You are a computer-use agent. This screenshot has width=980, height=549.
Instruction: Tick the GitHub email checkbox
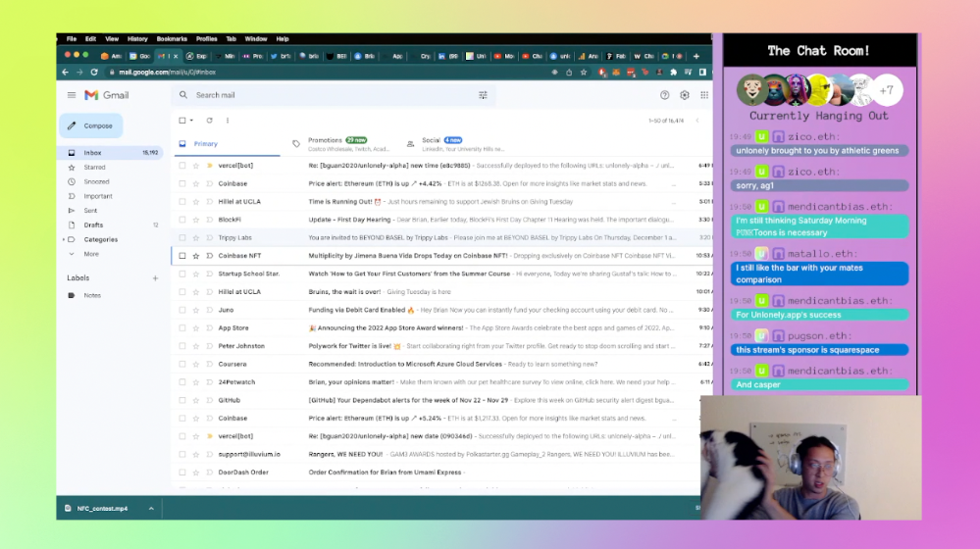pyautogui.click(x=181, y=400)
